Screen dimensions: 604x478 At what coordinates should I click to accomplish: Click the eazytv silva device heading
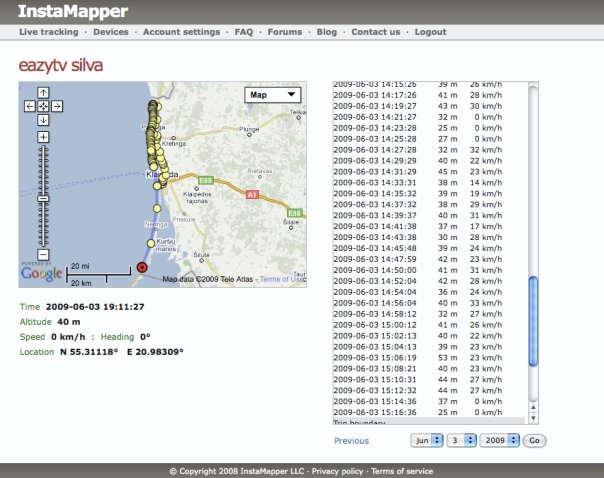61,65
